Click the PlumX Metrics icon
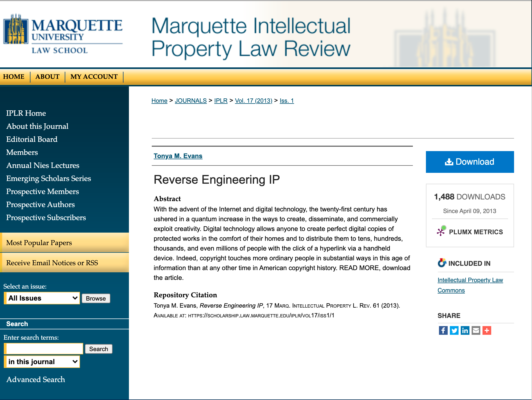The height and width of the screenshot is (400, 532). click(x=441, y=231)
